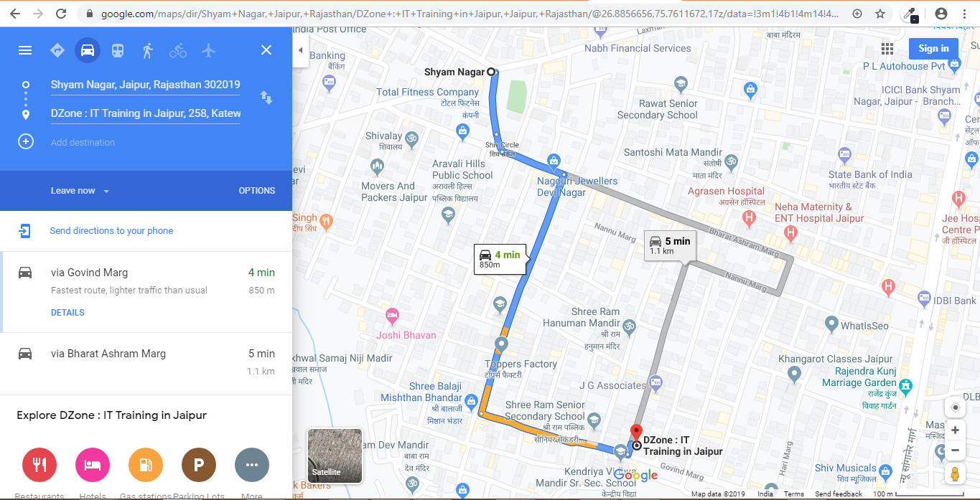
Task: Collapse the side panel arrow
Action: point(300,50)
